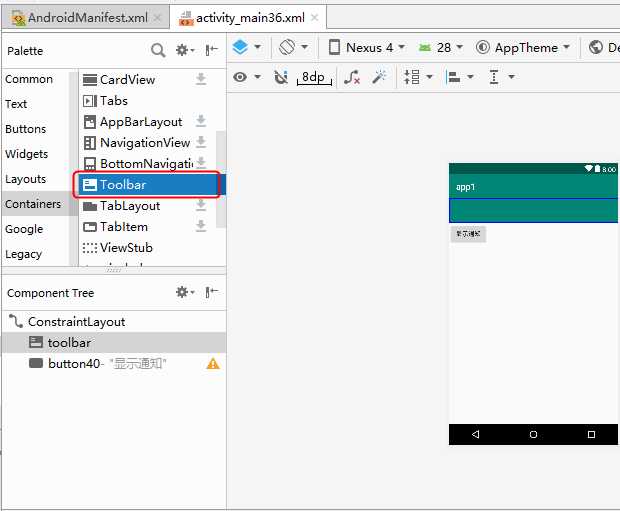Select button40 in Component Tree
Viewport: 620px width, 511px height.
click(x=114, y=363)
